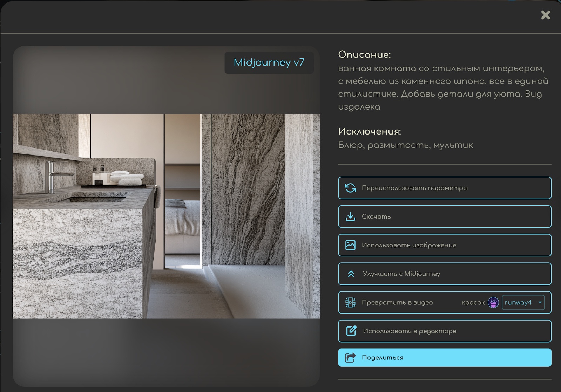561x392 pixels.
Task: Click the Поделиться button label
Action: [383, 358]
